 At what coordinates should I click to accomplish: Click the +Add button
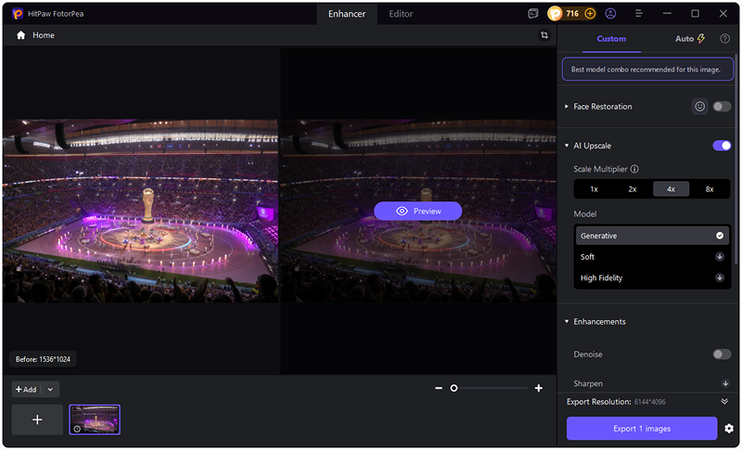tap(26, 389)
